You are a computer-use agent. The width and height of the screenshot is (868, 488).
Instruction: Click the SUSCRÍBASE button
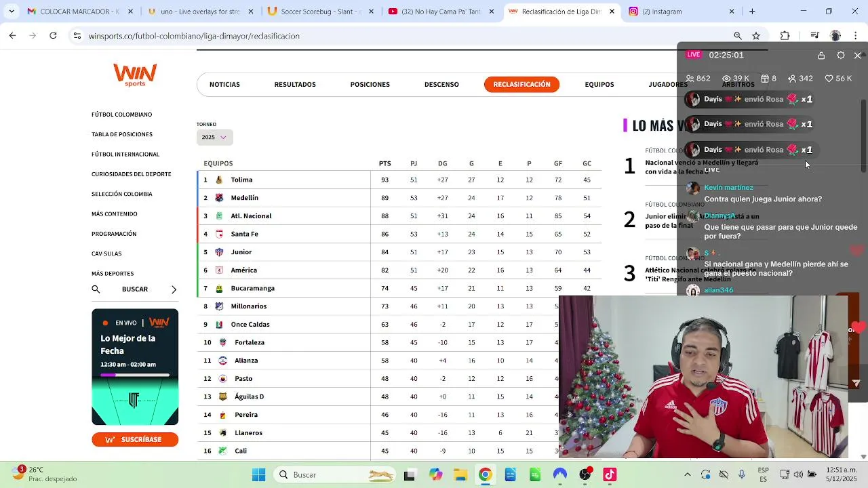coord(135,439)
